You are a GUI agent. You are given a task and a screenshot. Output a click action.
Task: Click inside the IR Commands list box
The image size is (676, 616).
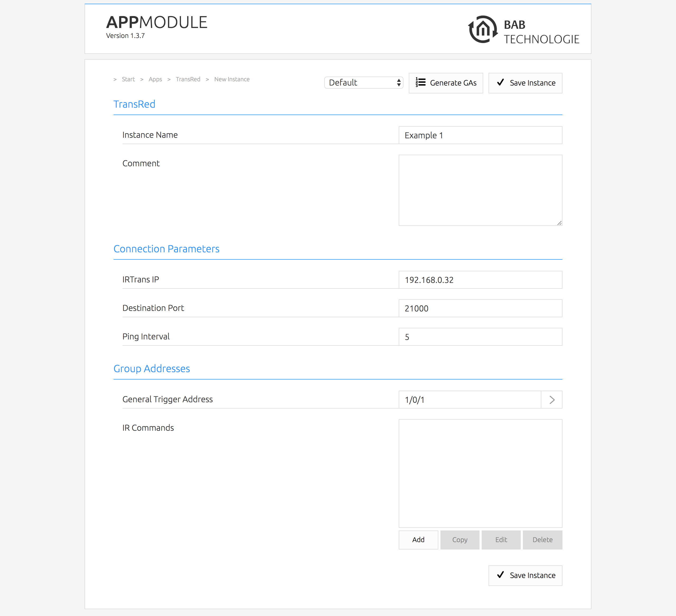pyautogui.click(x=481, y=473)
